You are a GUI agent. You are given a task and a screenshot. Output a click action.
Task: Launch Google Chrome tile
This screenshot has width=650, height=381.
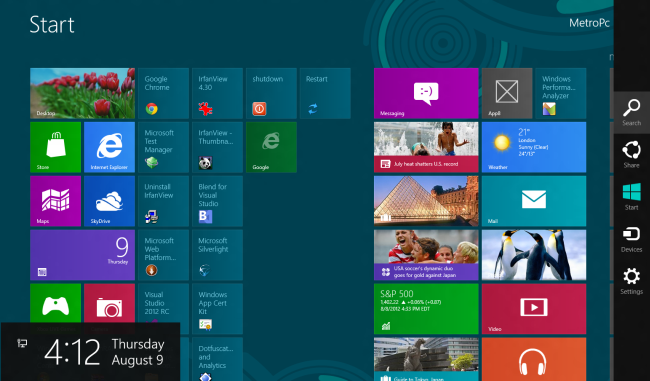point(163,93)
